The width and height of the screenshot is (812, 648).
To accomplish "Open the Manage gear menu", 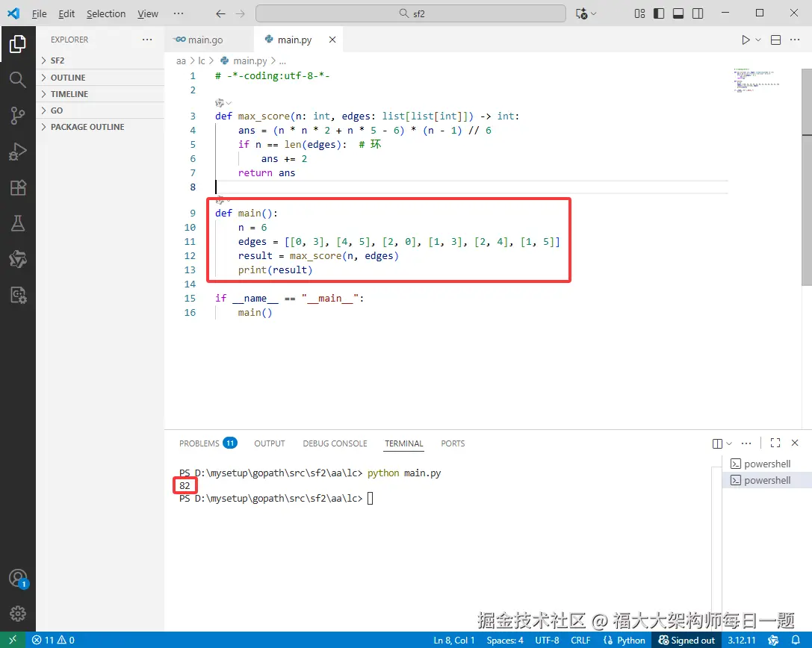I will 18,614.
